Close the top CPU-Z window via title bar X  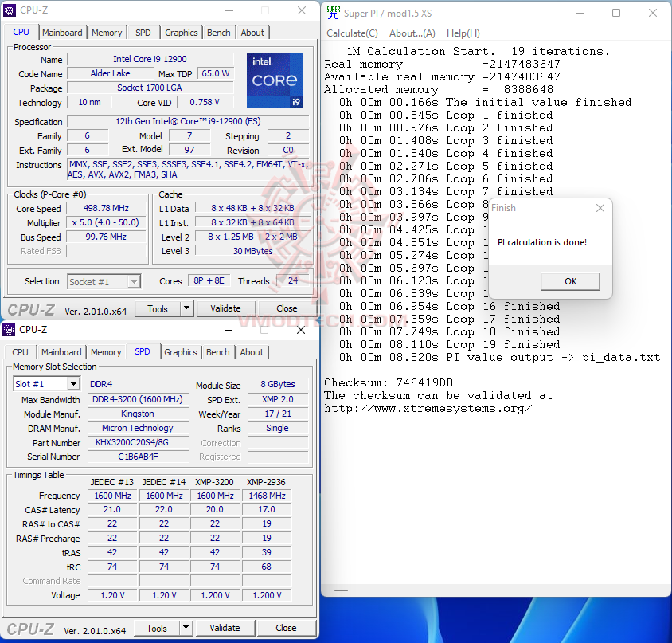tap(302, 10)
